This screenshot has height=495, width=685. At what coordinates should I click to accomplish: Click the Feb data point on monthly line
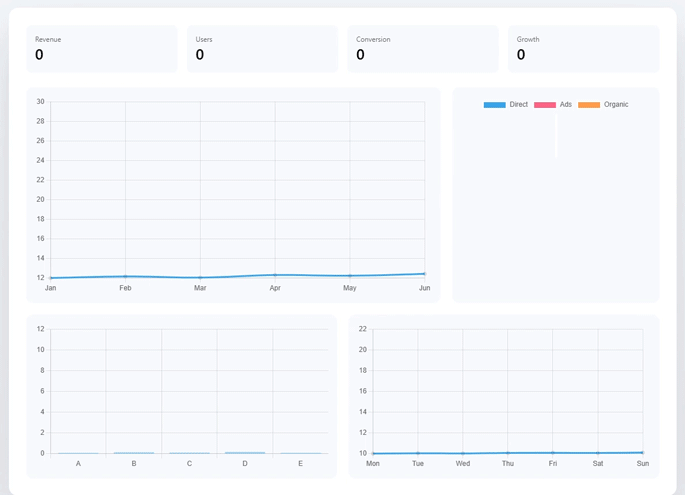click(x=125, y=276)
